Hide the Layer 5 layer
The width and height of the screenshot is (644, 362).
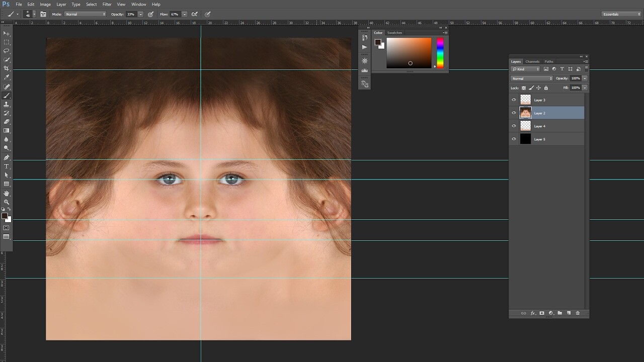pos(514,139)
